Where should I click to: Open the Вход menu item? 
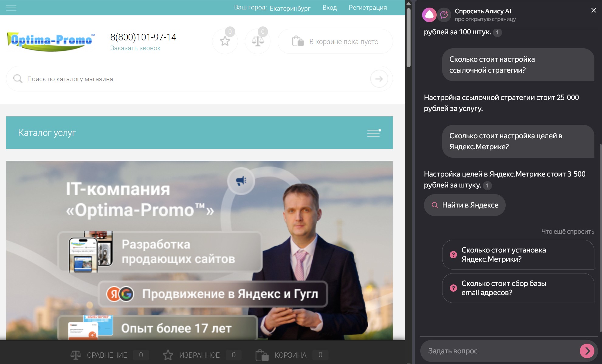point(329,8)
